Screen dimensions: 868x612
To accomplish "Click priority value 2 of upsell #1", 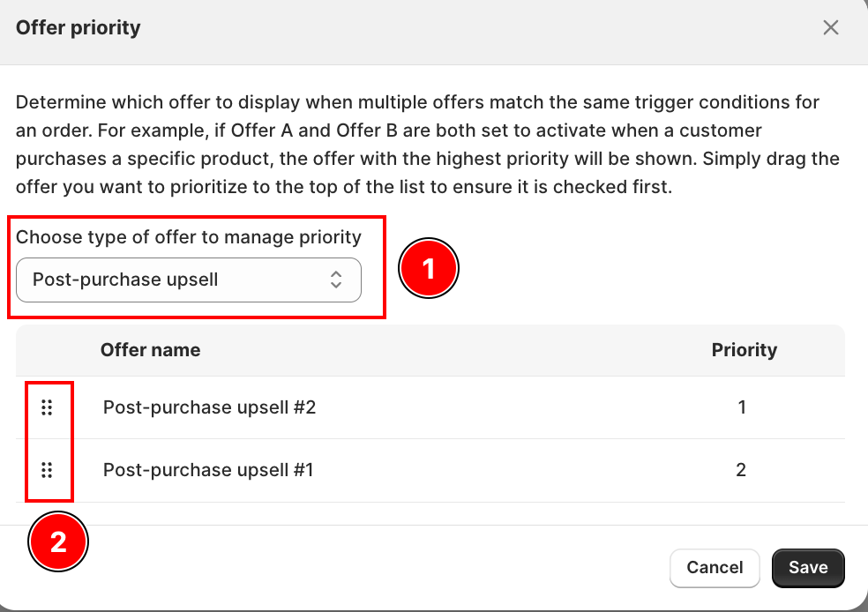I will click(x=741, y=470).
